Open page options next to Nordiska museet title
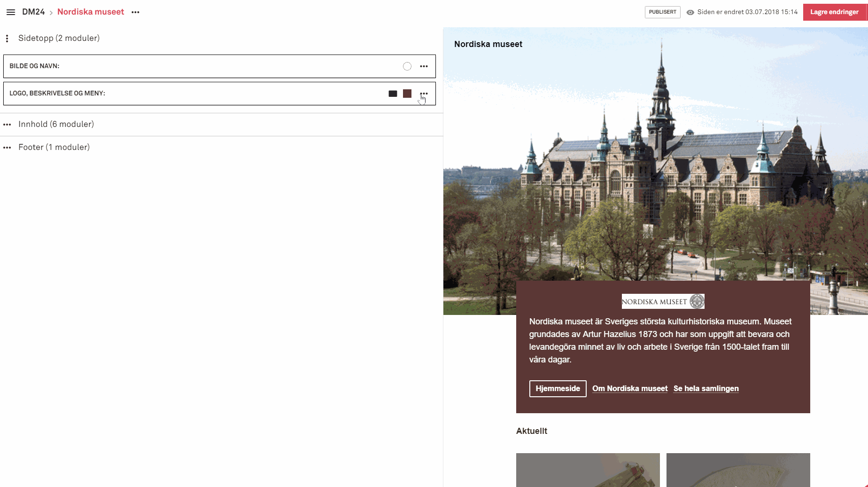This screenshot has width=868, height=487. 135,12
